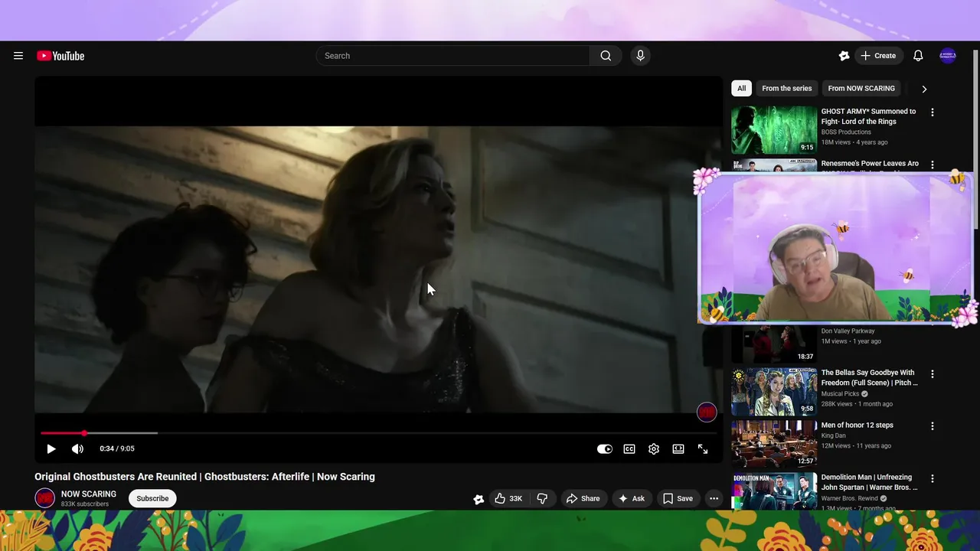
Task: Open the hamburger guide menu
Action: click(18, 56)
